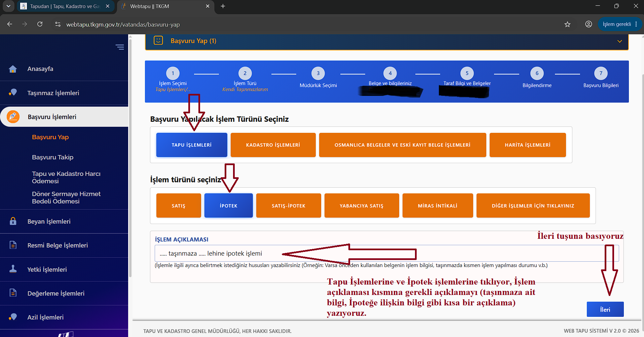Close the Webtapu TKGM tab
Screen dimensions: 644x337
207,6
